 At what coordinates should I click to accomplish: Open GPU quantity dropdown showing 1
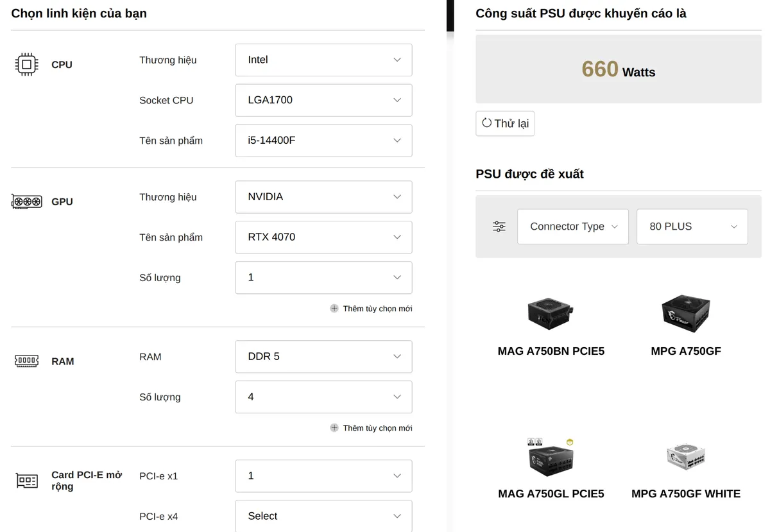pyautogui.click(x=323, y=278)
